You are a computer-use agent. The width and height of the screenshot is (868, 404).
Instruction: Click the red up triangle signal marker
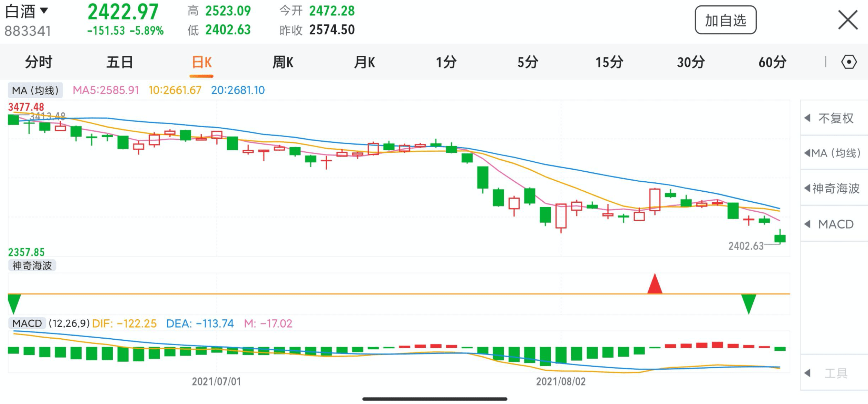(655, 284)
